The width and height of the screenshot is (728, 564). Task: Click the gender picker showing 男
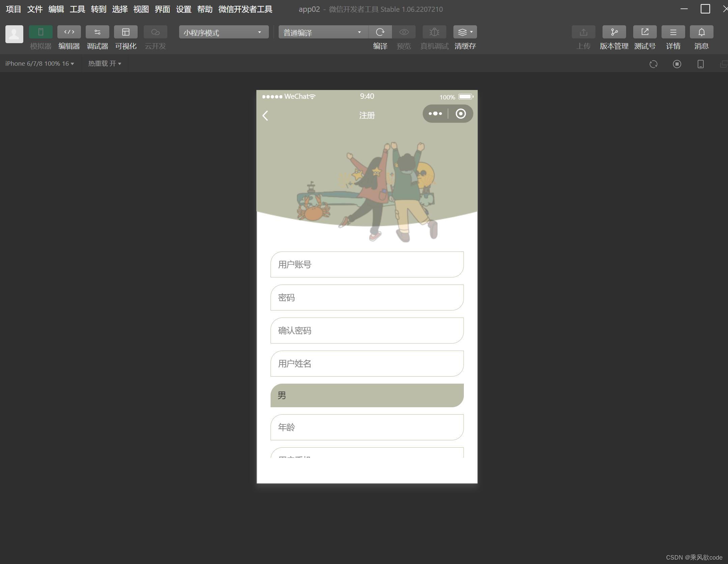coord(367,395)
